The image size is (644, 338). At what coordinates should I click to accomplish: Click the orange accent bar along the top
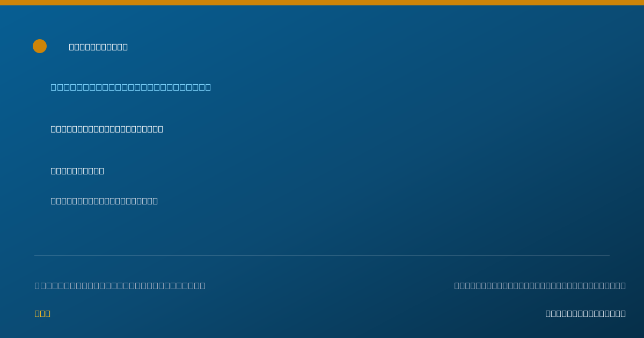(x=322, y=3)
